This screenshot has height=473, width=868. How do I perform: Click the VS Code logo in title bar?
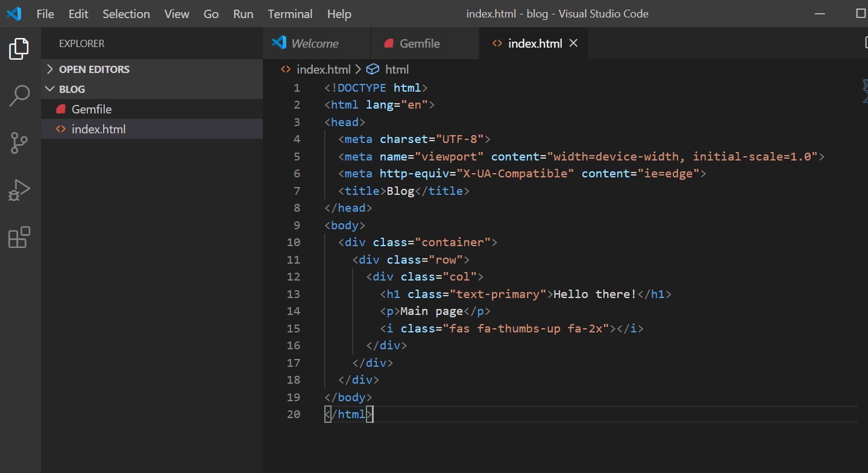point(14,14)
